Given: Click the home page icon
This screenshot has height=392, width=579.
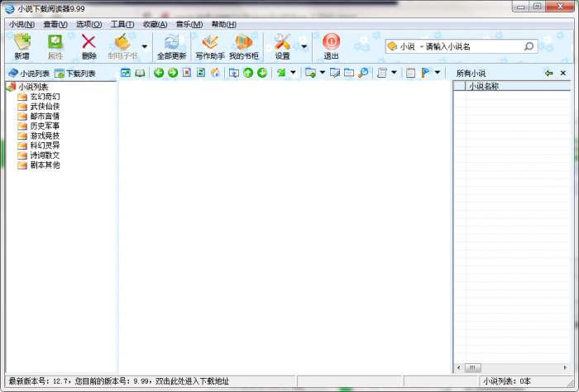Looking at the screenshot, I should pyautogui.click(x=215, y=73).
